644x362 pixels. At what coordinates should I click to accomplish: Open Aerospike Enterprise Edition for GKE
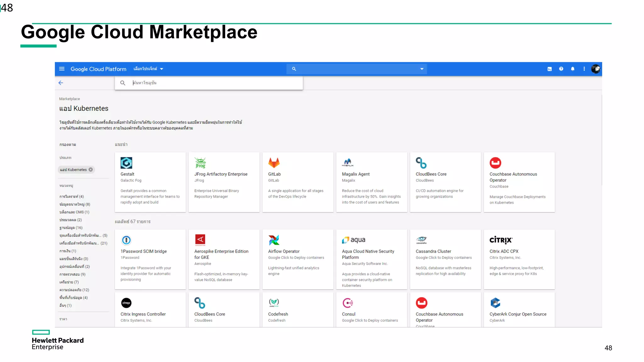(x=221, y=254)
